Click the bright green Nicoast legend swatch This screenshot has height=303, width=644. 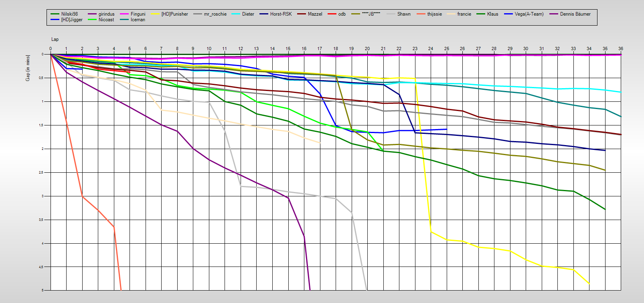click(x=93, y=20)
